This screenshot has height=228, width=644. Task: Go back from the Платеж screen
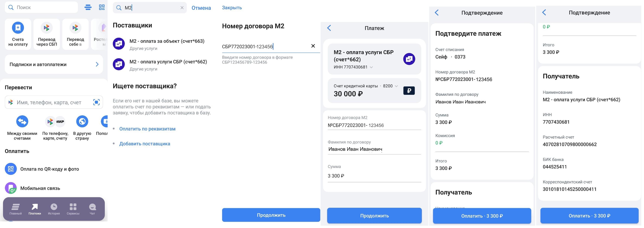[x=329, y=28]
